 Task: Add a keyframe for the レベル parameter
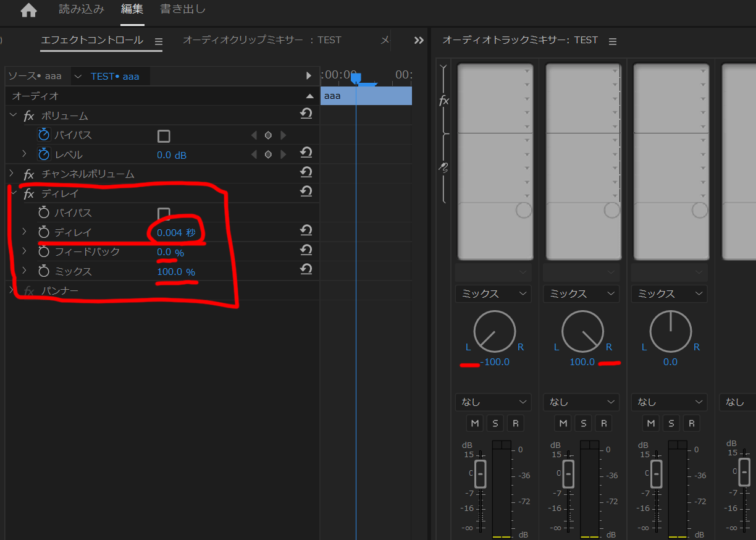268,154
